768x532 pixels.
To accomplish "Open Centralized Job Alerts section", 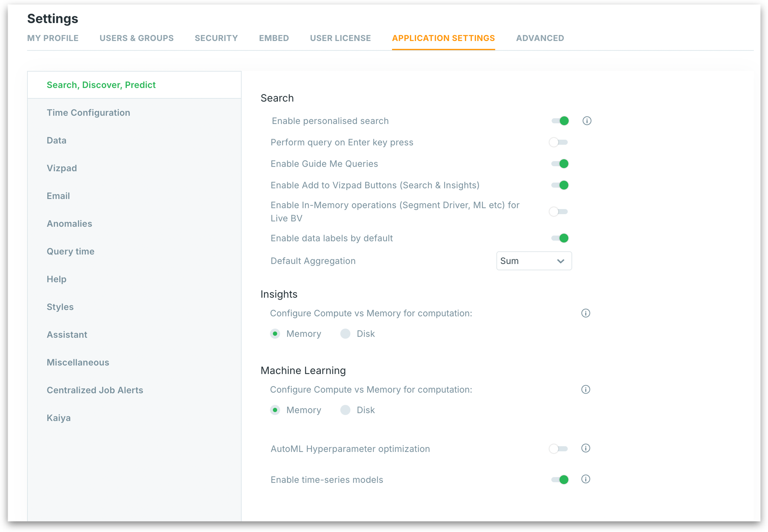I will pos(95,390).
